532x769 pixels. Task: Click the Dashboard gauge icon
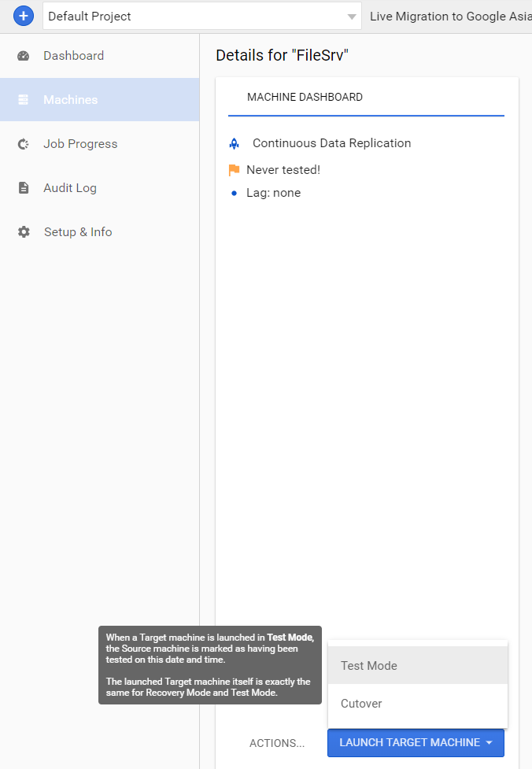tap(23, 56)
